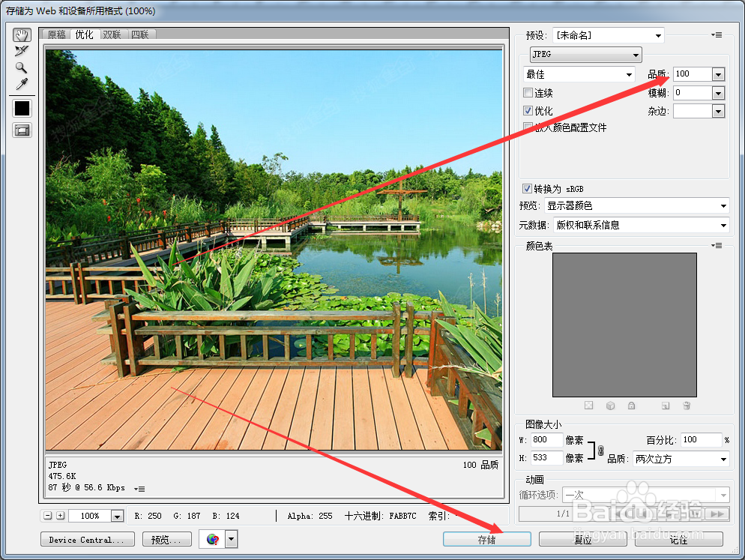The height and width of the screenshot is (560, 745).
Task: Switch to the 优化 tab
Action: point(84,34)
